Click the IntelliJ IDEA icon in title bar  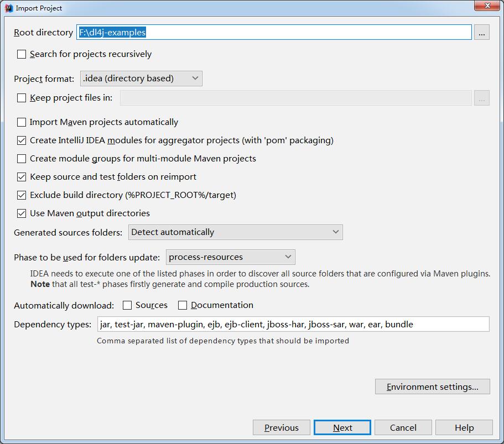click(x=9, y=8)
